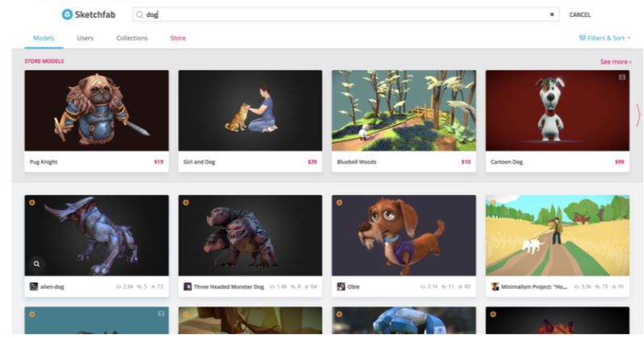644x338 pixels.
Task: Click the alien-dog author avatar
Action: (x=34, y=286)
